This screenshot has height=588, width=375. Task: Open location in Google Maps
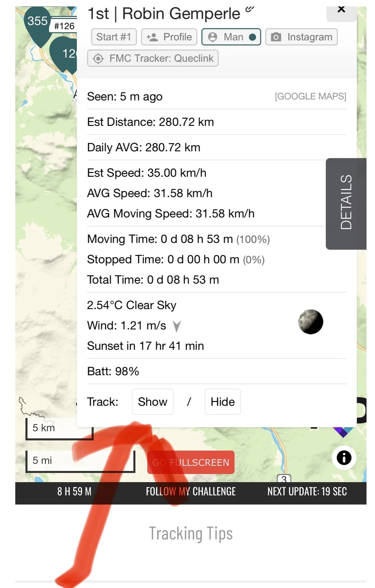click(x=311, y=96)
